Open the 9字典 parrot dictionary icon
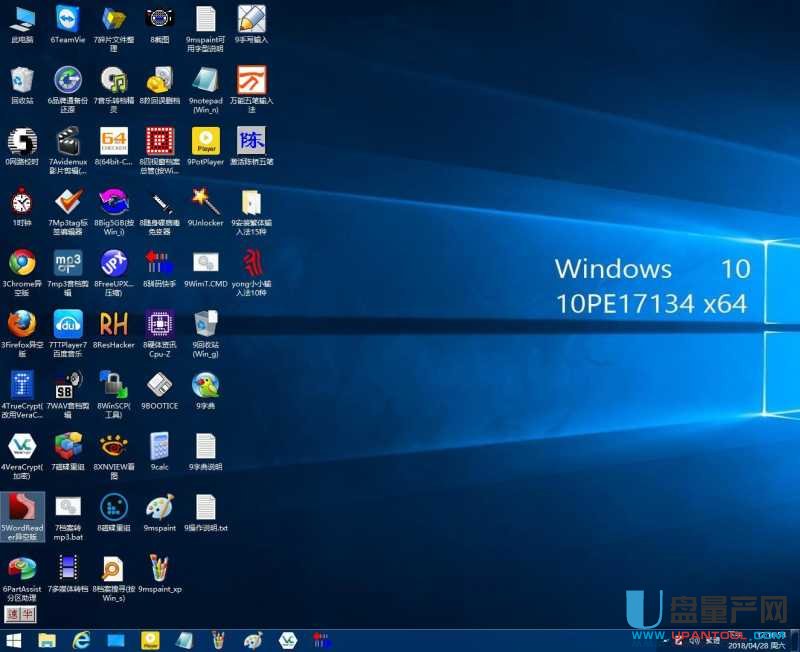800x652 pixels. point(206,391)
